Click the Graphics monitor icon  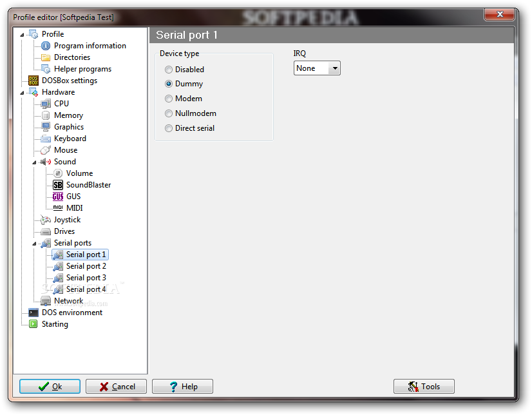point(46,127)
